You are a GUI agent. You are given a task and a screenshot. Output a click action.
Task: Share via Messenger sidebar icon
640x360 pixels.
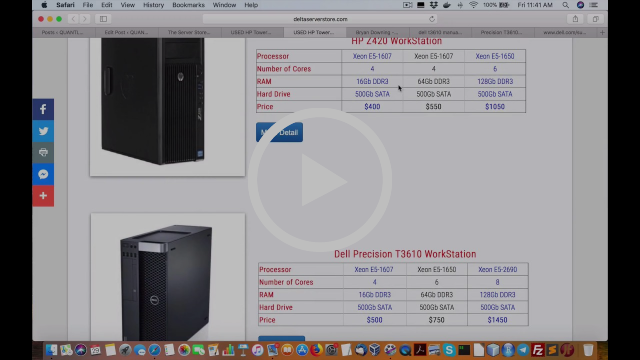coord(43,174)
